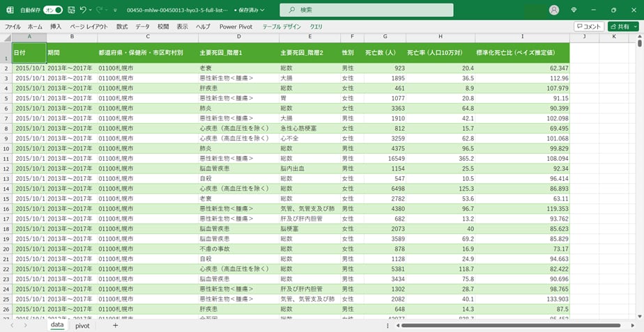644x332 pixels.
Task: Click the 検索 search box
Action: [x=361, y=10]
